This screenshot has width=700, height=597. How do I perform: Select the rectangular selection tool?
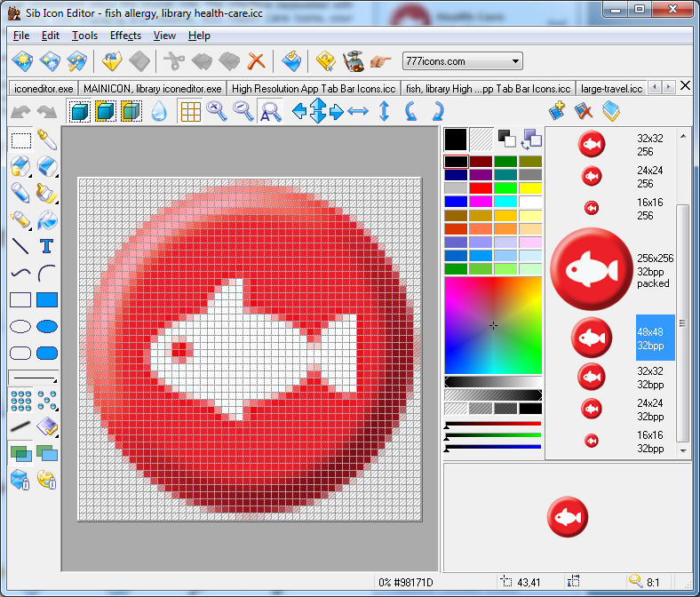click(20, 140)
